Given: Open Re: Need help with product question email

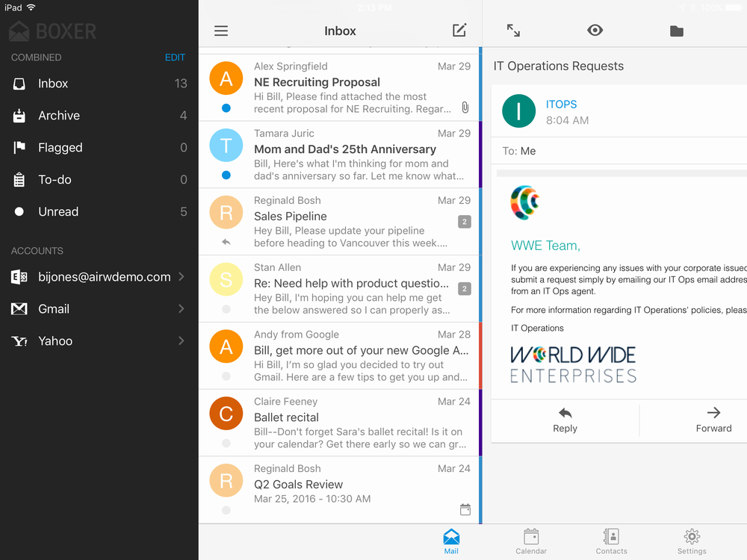Looking at the screenshot, I should (x=338, y=289).
